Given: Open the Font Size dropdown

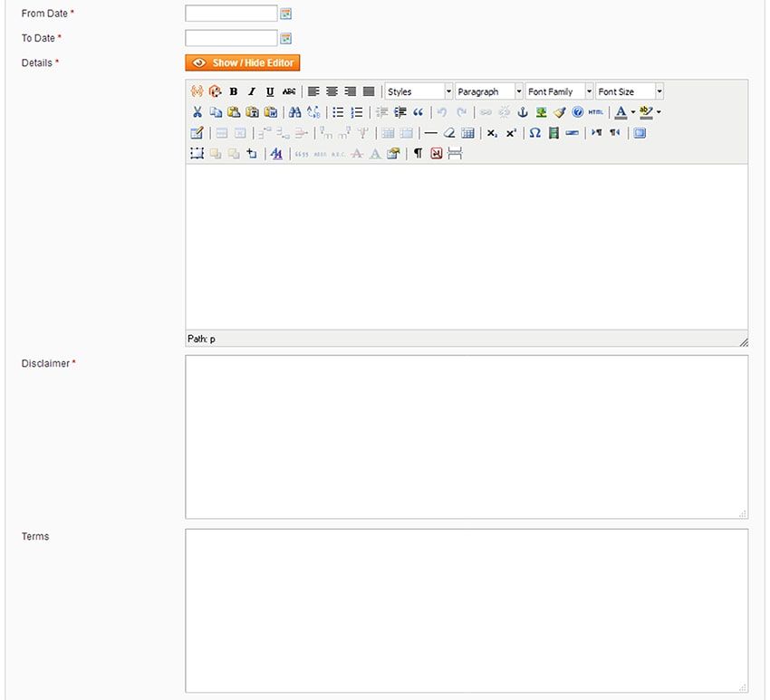Looking at the screenshot, I should [x=630, y=91].
